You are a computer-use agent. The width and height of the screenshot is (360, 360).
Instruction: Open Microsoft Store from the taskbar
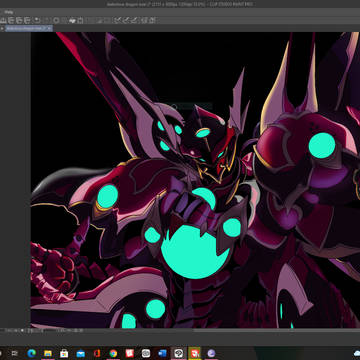coord(64,353)
